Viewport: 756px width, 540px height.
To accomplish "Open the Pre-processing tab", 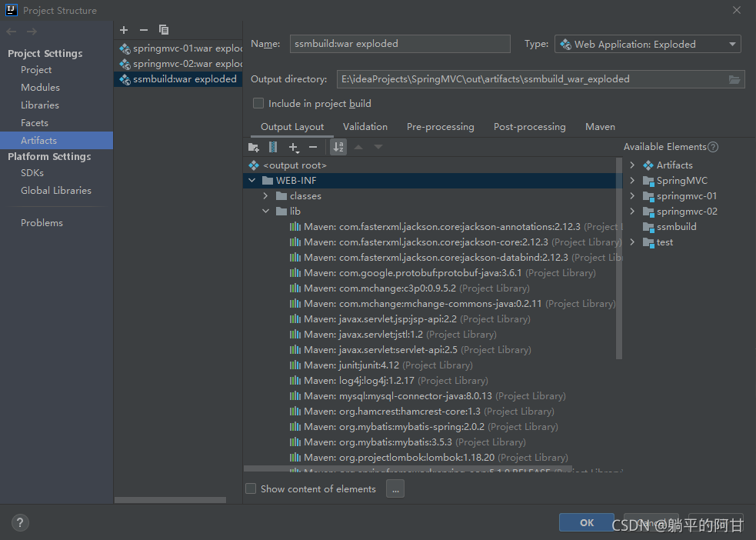I will pos(440,127).
